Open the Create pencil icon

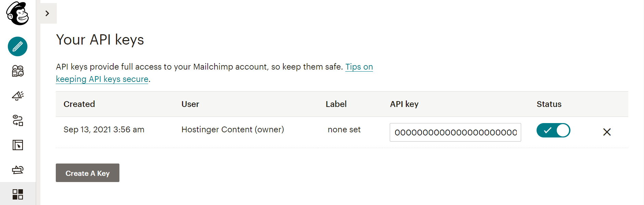[18, 46]
